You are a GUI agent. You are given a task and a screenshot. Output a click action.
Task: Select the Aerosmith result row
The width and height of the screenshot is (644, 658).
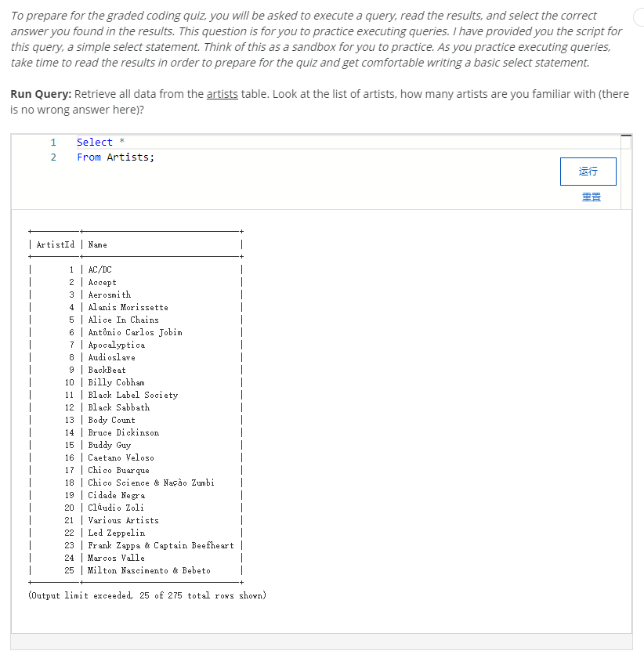tap(107, 295)
